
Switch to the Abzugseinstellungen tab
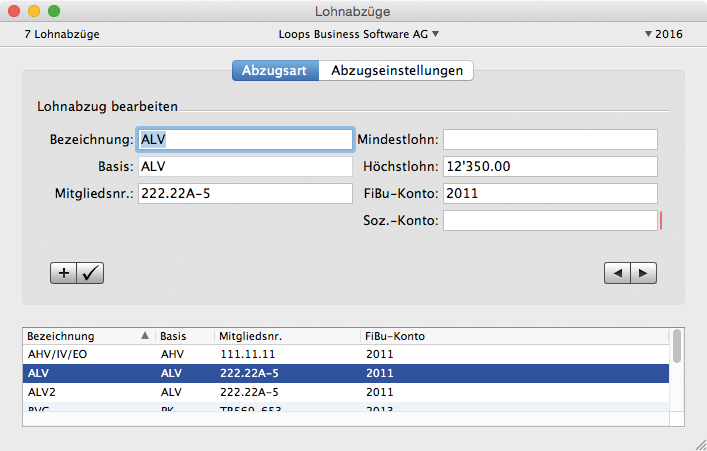(x=396, y=70)
